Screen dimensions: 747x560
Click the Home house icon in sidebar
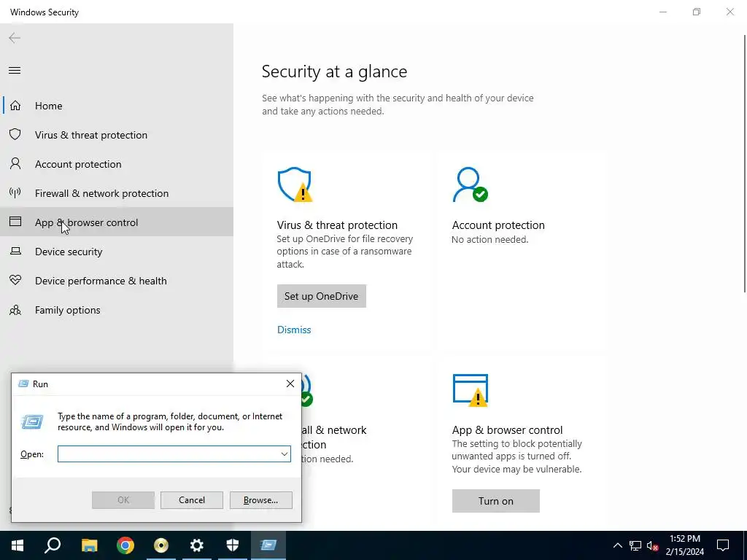tap(15, 105)
